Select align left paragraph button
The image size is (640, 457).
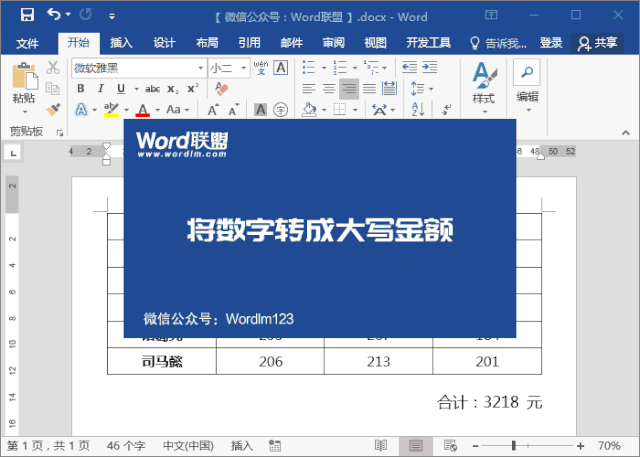[x=309, y=88]
